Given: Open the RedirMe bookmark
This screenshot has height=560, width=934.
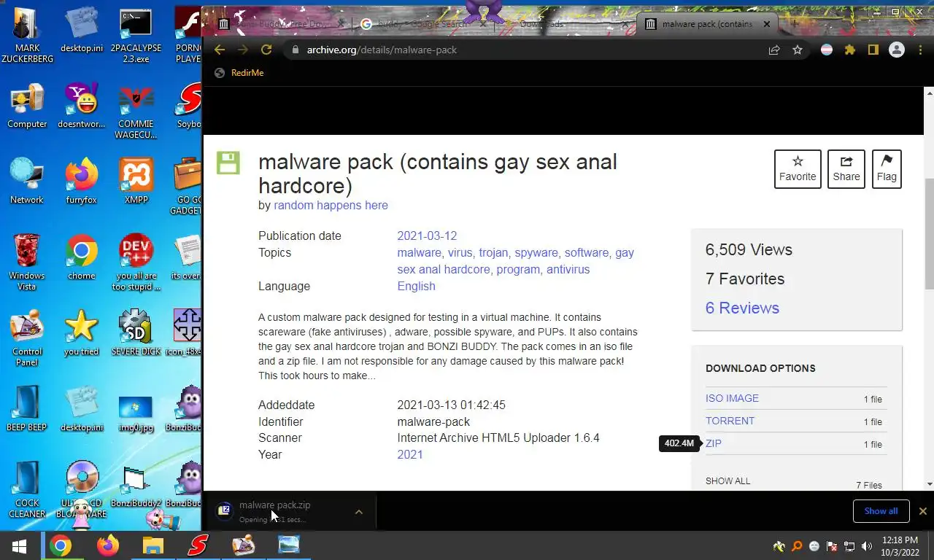Looking at the screenshot, I should click(x=239, y=73).
